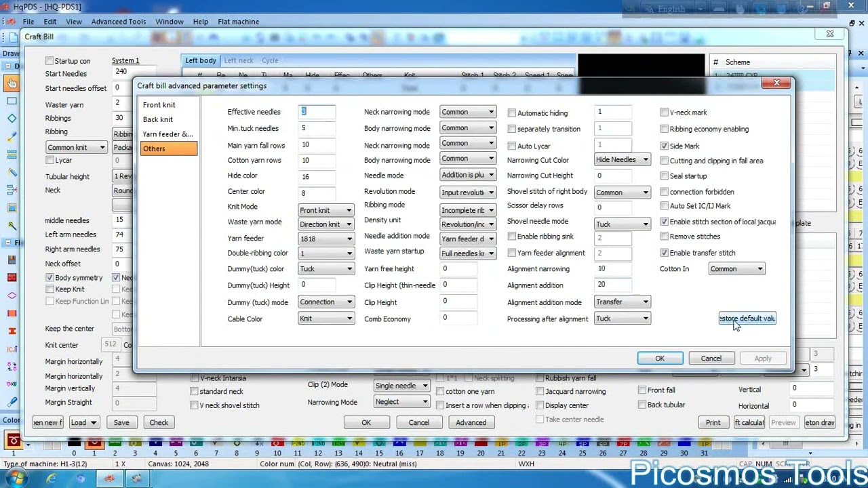Click the blue horizontal bars tool icon
Screen dimensions: 868x488
(12, 155)
